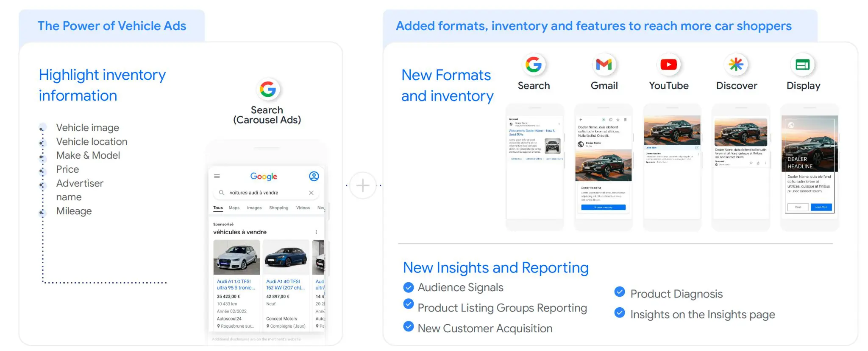
Task: Open the account avatar icon in the Google mockup
Action: click(x=314, y=176)
